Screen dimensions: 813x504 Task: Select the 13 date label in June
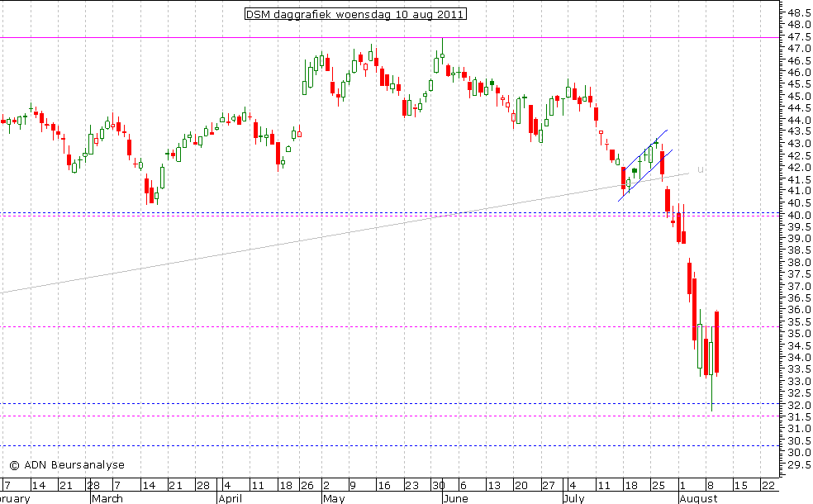[x=493, y=486]
